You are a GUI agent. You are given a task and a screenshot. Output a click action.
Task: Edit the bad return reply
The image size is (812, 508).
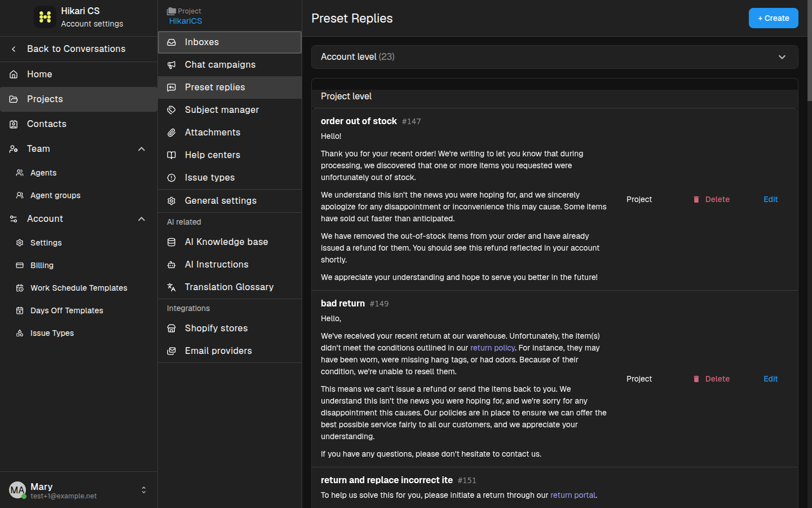(771, 379)
